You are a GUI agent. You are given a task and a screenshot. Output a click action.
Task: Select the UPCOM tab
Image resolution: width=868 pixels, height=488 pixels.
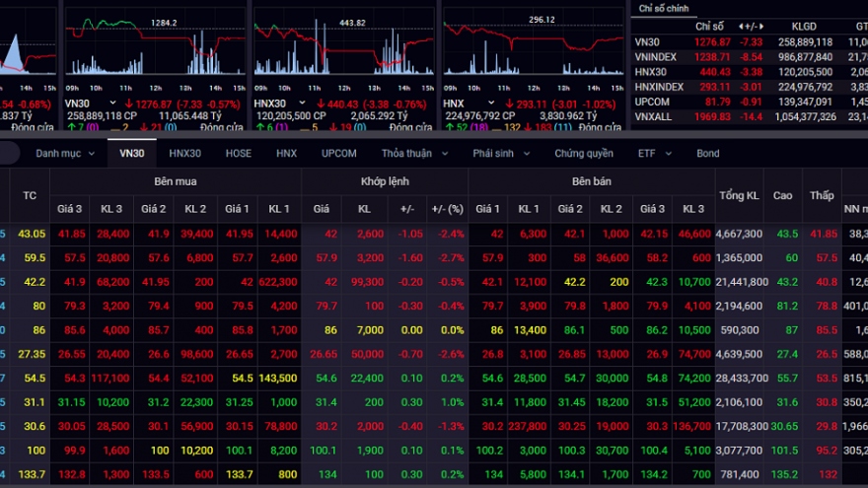coord(338,153)
